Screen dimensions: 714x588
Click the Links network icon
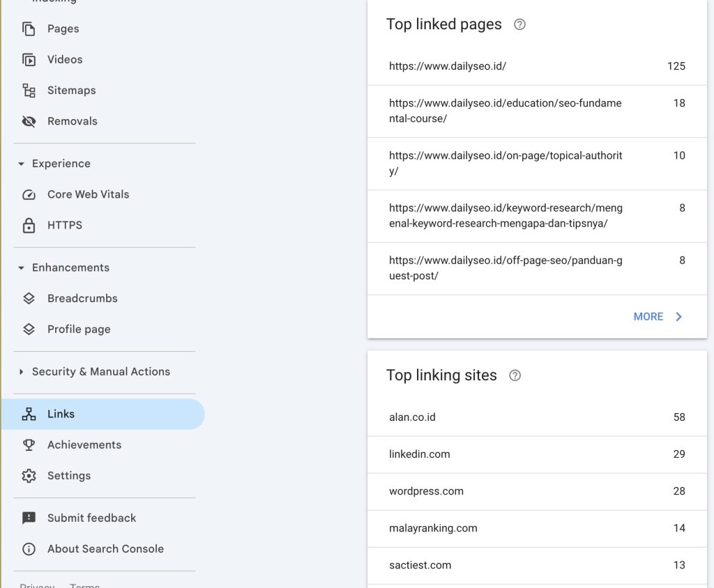pyautogui.click(x=29, y=414)
